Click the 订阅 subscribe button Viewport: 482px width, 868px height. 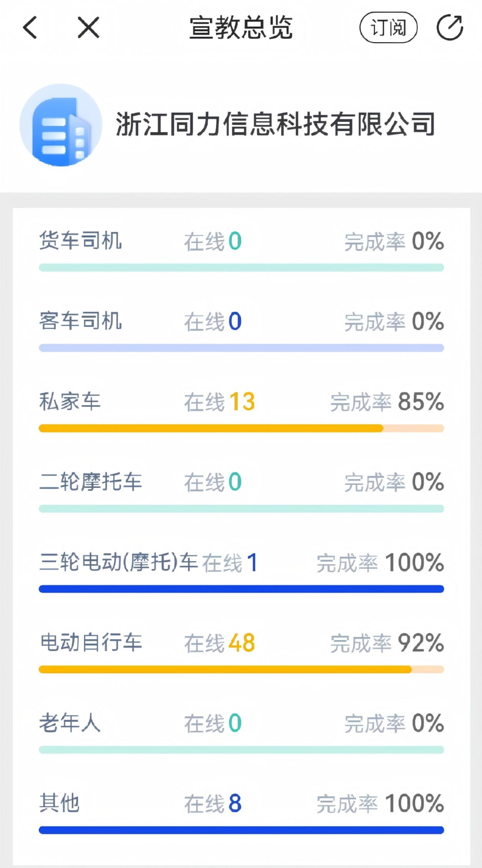[x=388, y=28]
